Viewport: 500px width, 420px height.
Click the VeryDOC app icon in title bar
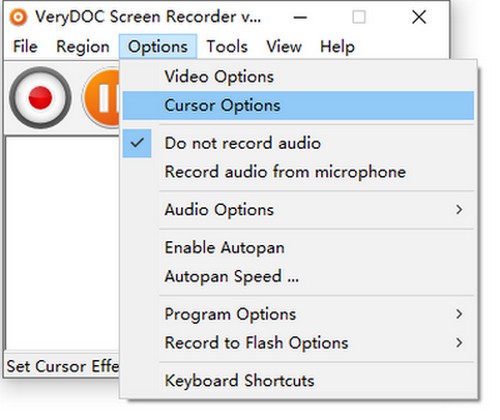(18, 17)
